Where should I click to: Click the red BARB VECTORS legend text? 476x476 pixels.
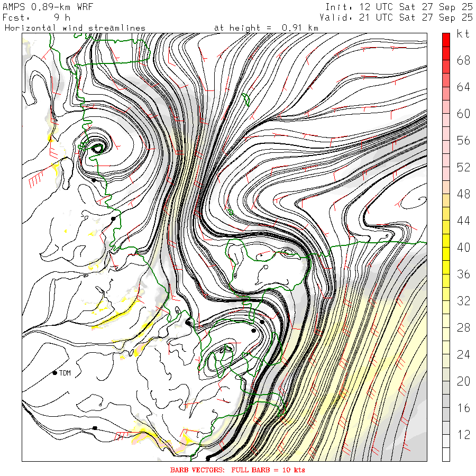[237, 470]
